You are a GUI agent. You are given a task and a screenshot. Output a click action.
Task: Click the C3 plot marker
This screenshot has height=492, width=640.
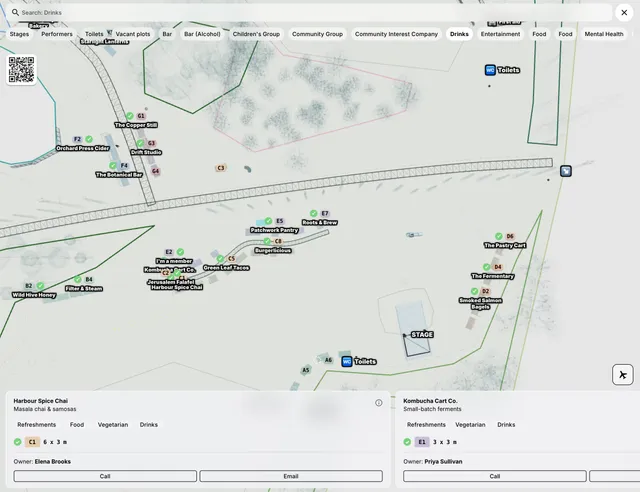221,168
